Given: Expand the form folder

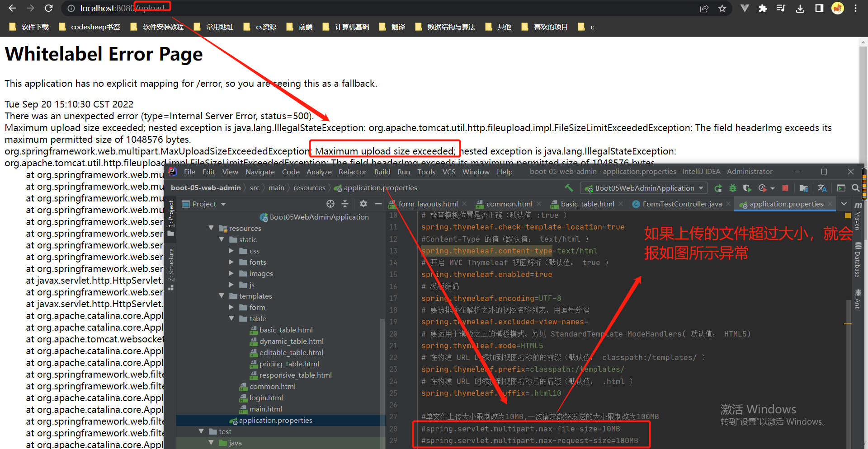Looking at the screenshot, I should [231, 307].
